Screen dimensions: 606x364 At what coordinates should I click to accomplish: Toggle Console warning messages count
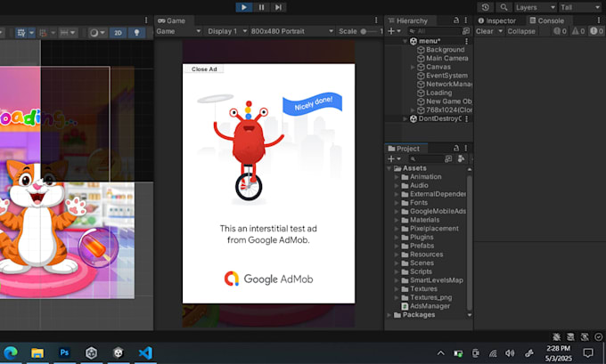pos(578,31)
